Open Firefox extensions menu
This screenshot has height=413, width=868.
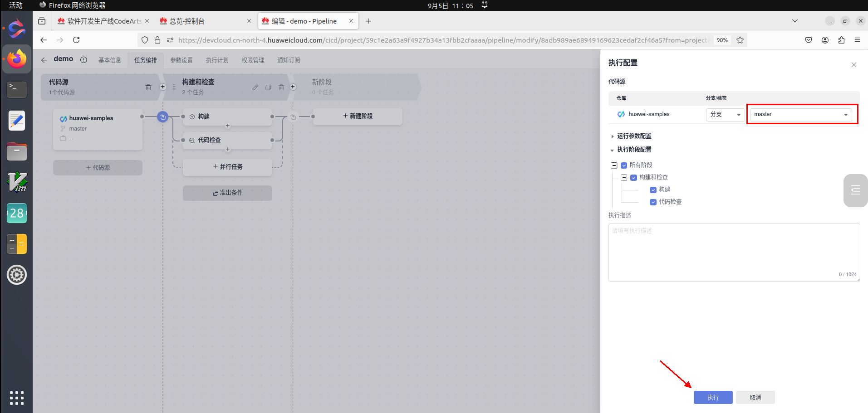841,40
